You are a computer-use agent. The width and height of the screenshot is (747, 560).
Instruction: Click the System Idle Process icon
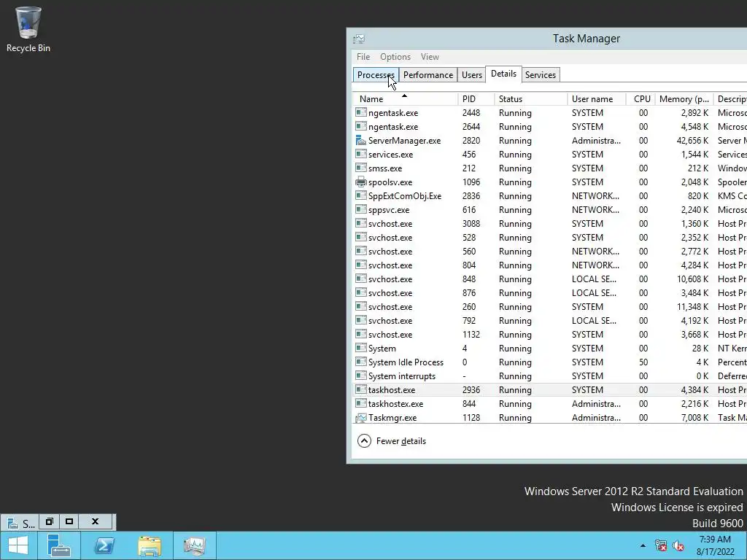pyautogui.click(x=361, y=362)
